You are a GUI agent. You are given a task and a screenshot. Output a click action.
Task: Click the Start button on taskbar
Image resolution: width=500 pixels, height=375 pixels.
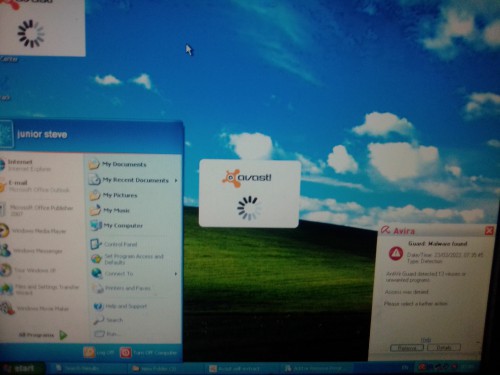point(22,368)
